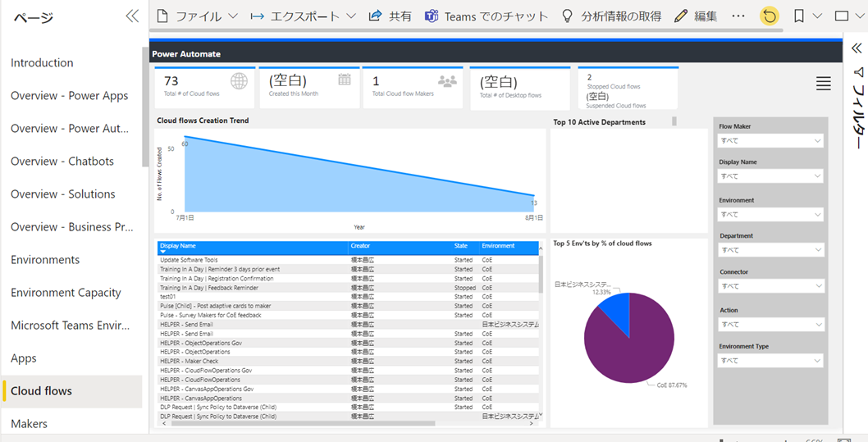
Task: Open Department filter dropdown
Action: 770,250
